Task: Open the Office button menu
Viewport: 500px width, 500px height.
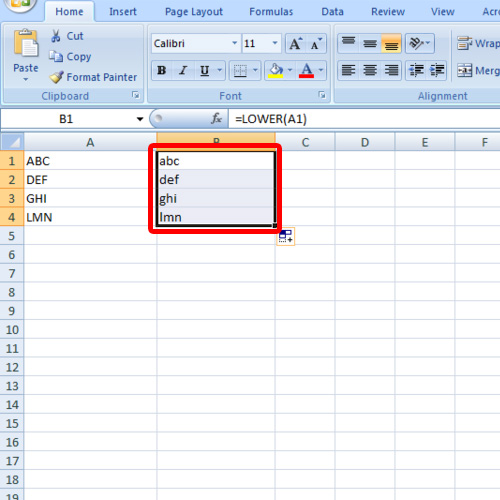Action: click(x=19, y=5)
